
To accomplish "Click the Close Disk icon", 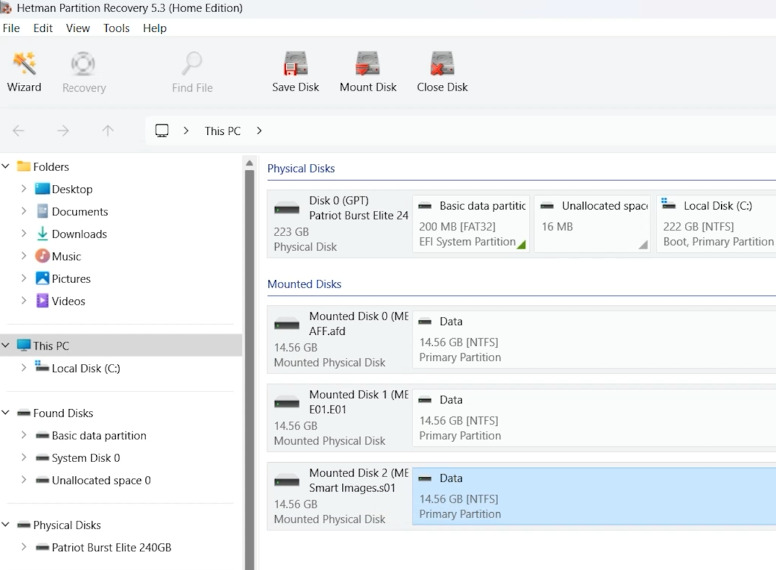I will pos(442,63).
